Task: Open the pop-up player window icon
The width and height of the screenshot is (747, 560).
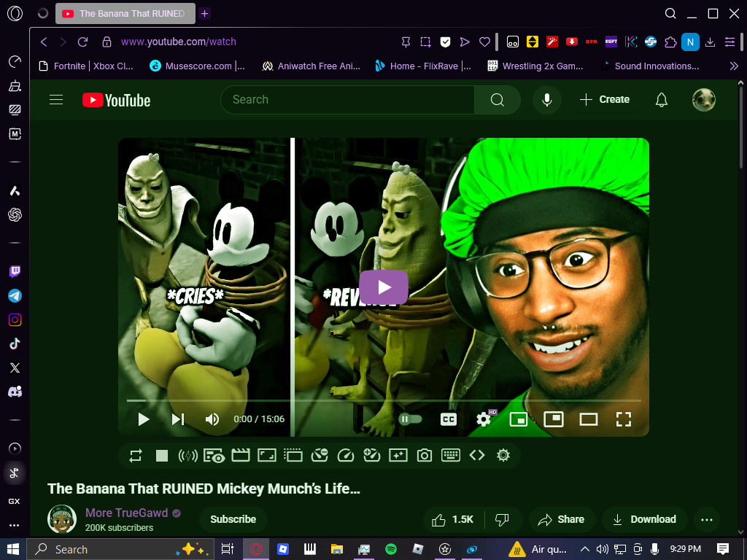Action: point(293,456)
